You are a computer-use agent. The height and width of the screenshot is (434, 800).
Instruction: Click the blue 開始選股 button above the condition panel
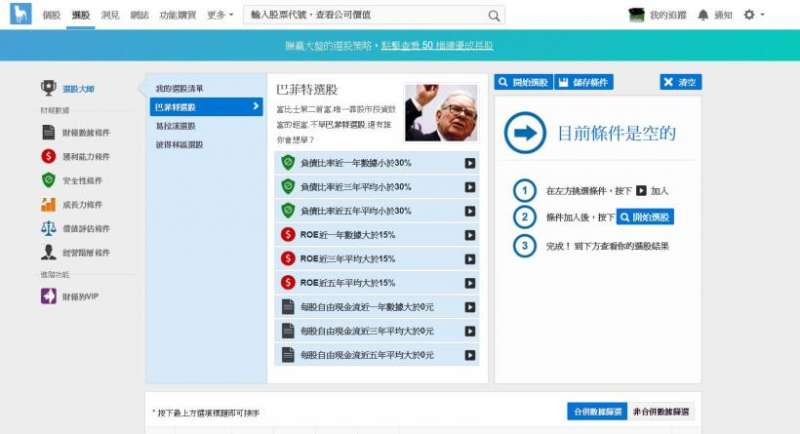(523, 82)
